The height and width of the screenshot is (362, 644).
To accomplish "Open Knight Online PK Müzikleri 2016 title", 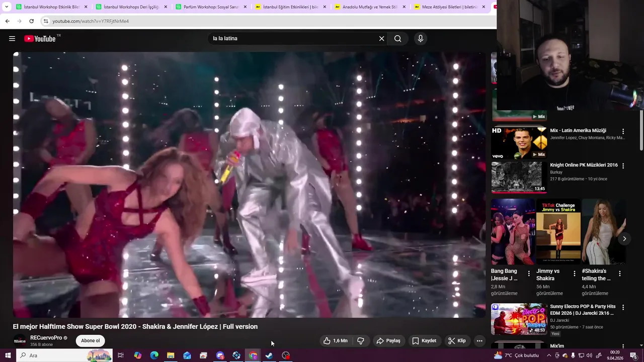I will tap(584, 165).
